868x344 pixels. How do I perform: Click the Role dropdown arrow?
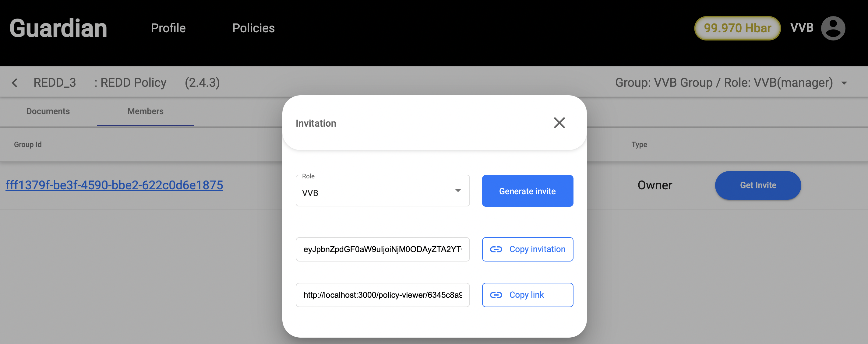(458, 191)
